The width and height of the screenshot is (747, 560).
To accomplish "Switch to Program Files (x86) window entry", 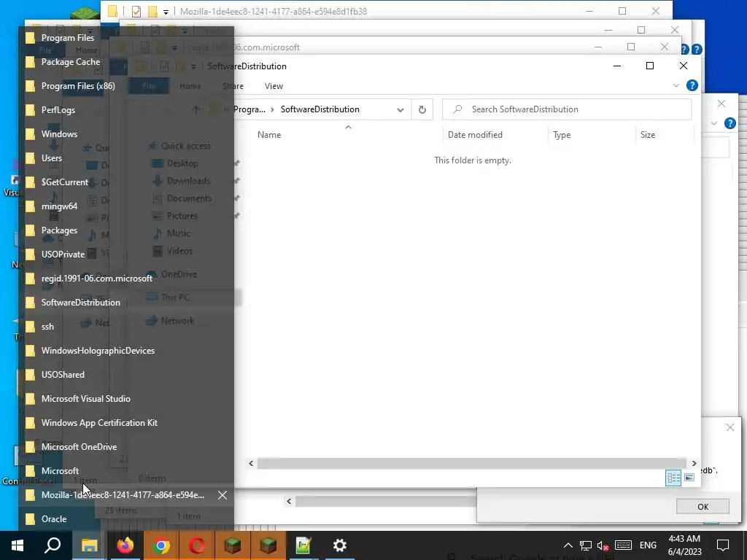I will click(x=125, y=86).
